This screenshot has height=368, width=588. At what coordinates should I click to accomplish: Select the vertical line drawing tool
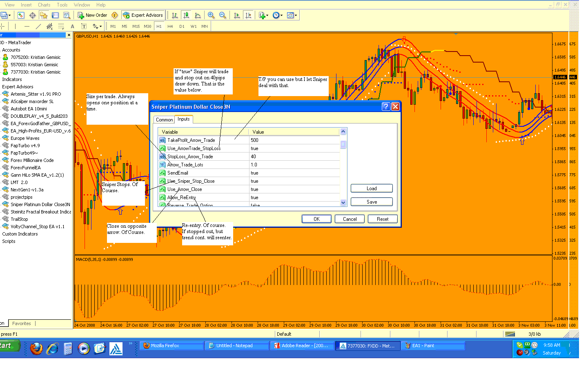15,26
